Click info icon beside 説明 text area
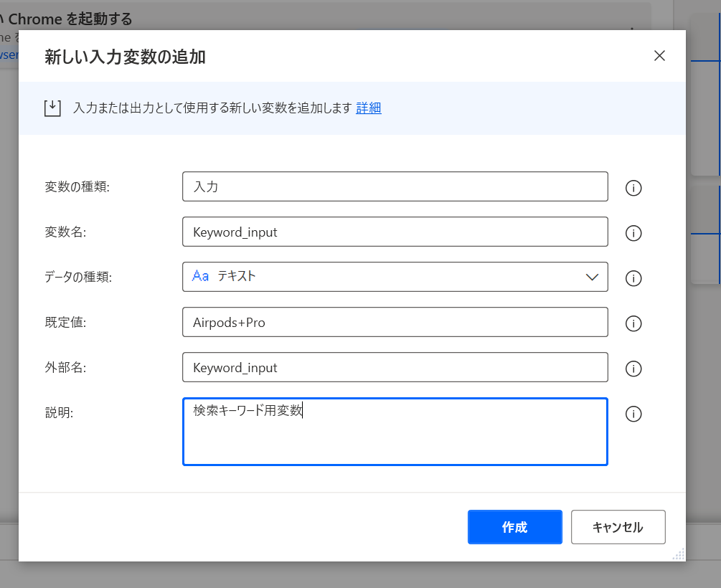The width and height of the screenshot is (721, 588). pyautogui.click(x=633, y=414)
